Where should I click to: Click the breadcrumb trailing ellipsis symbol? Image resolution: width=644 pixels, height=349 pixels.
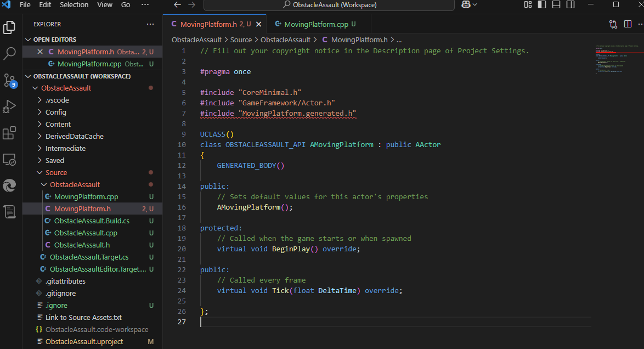click(399, 40)
